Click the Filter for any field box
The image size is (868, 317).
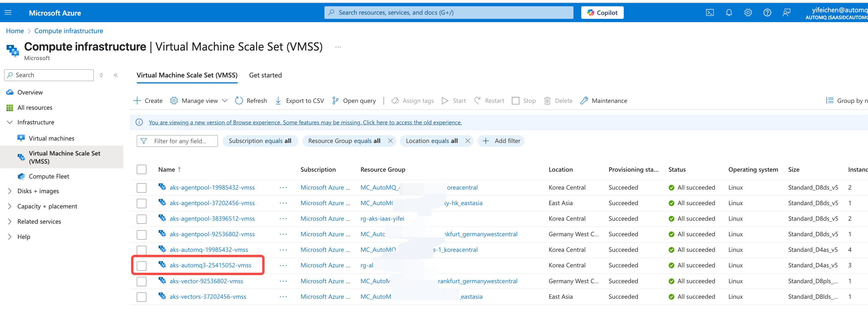pos(177,141)
